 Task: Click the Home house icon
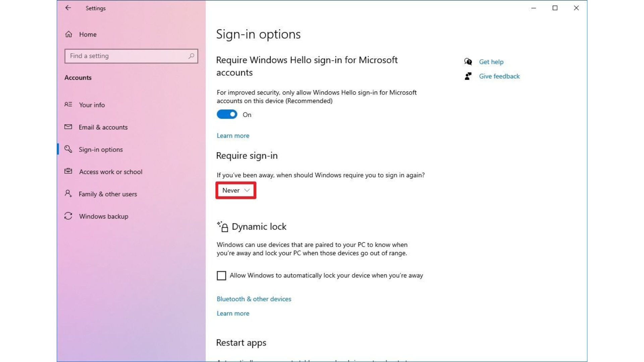tap(68, 34)
